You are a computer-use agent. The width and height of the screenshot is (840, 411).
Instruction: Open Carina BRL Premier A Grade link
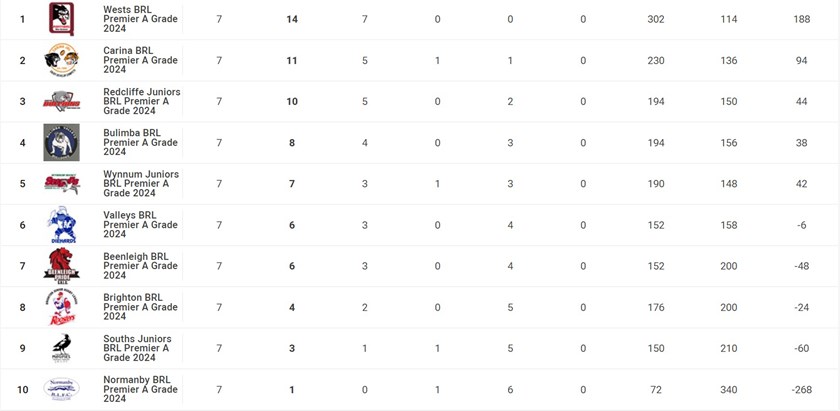140,60
